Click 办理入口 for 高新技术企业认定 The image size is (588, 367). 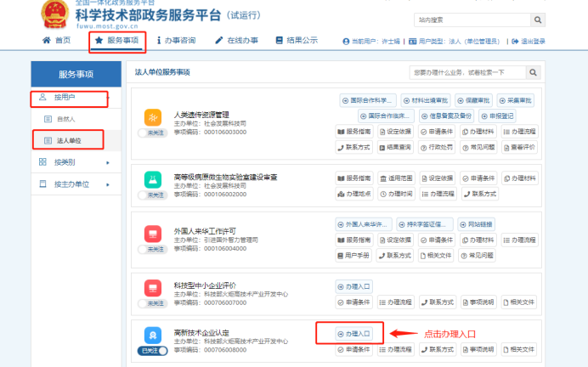[353, 334]
